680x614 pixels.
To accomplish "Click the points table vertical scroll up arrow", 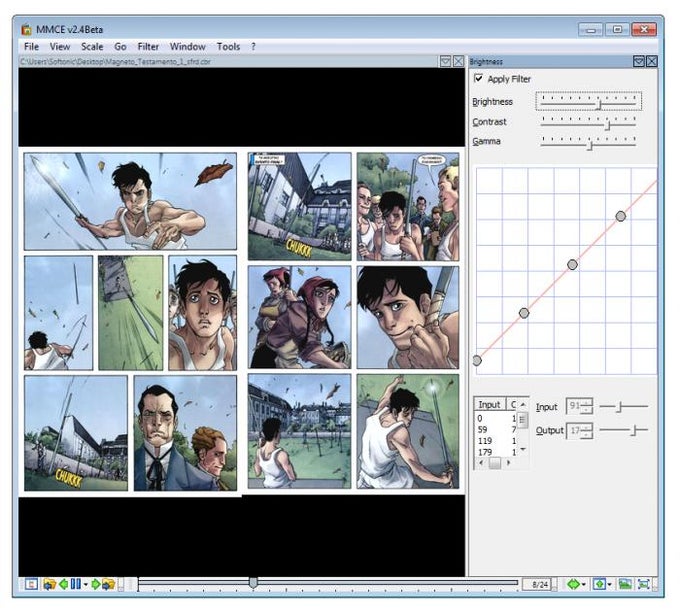I will (x=523, y=404).
